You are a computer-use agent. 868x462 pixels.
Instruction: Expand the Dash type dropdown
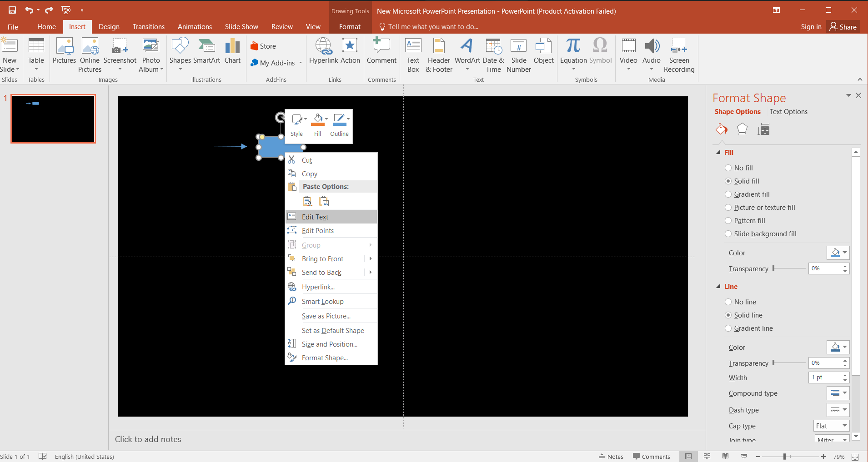click(838, 410)
